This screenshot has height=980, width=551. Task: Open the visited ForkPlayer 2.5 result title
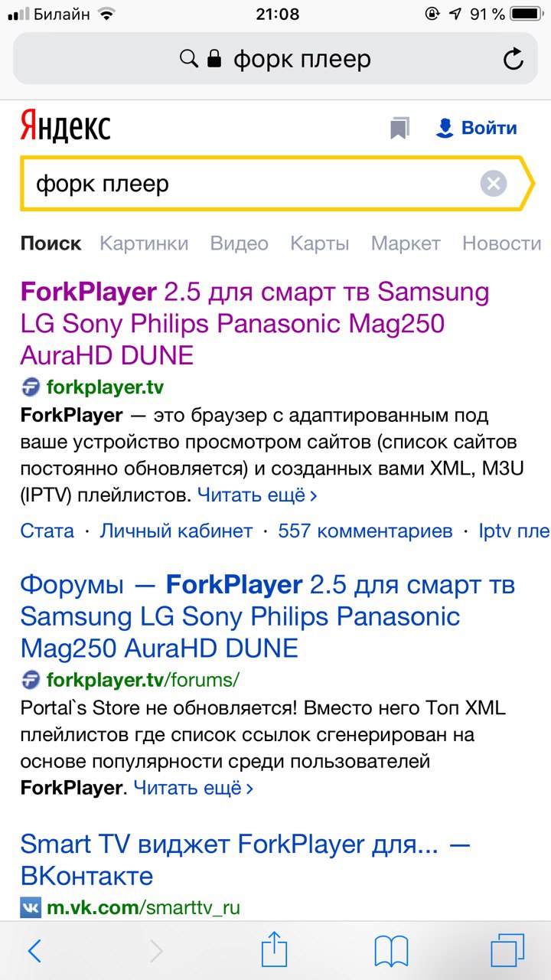coord(255,323)
